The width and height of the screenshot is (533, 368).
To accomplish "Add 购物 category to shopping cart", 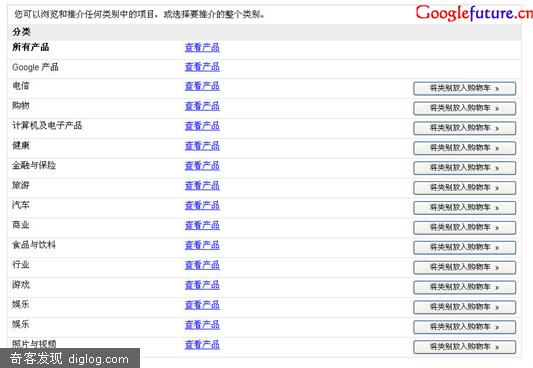I will pos(464,108).
